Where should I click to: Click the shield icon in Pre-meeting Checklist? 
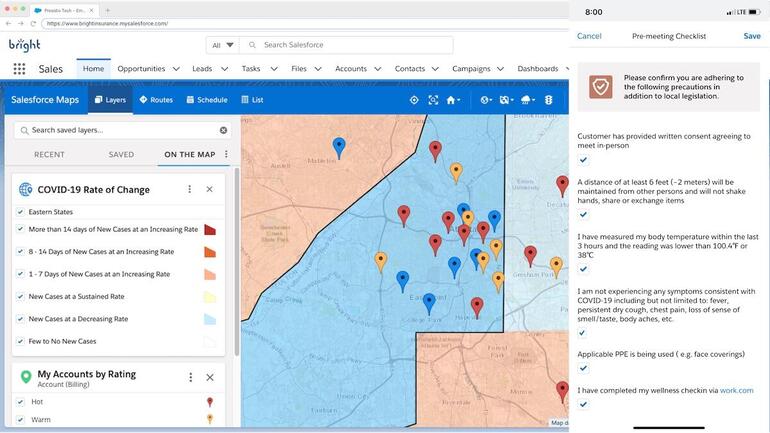[x=601, y=87]
